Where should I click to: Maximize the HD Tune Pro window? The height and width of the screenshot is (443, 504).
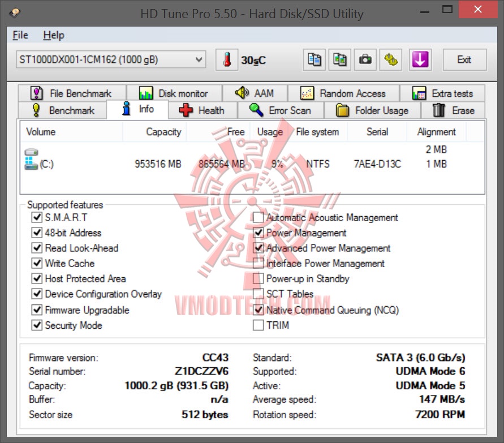447,9
